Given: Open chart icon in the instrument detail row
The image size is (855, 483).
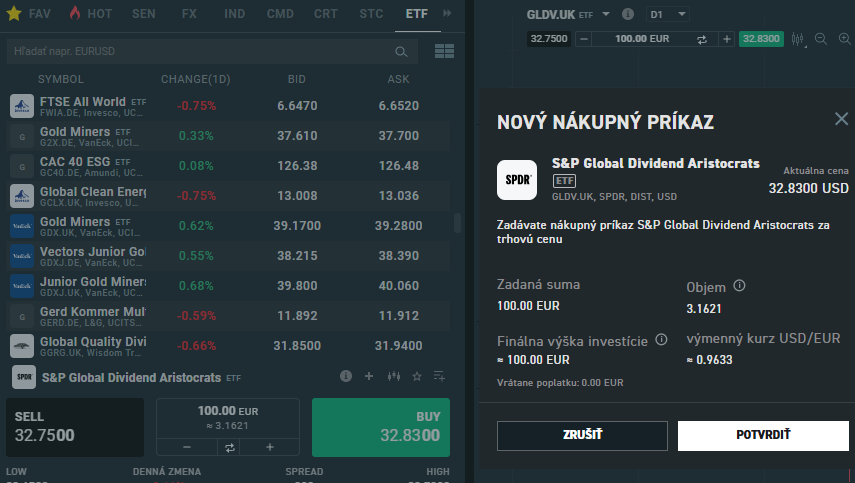Looking at the screenshot, I should point(393,376).
